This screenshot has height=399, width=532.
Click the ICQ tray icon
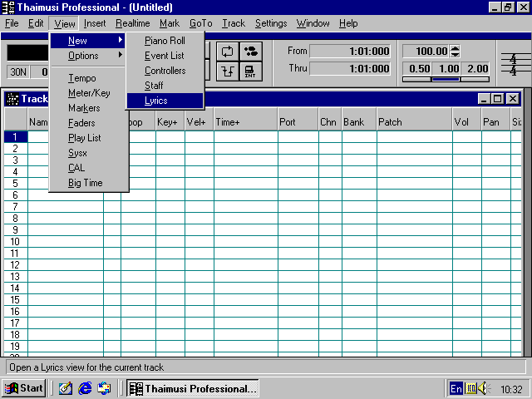[x=471, y=388]
